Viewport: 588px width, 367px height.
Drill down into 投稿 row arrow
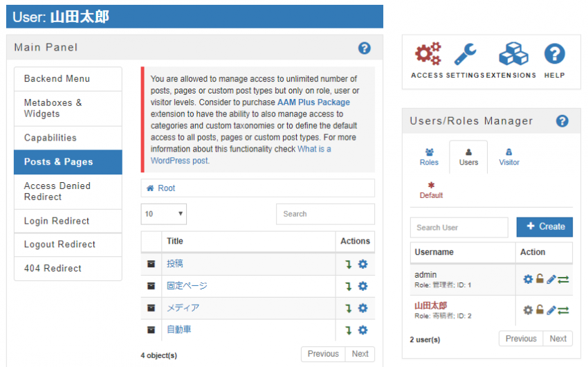(x=349, y=265)
